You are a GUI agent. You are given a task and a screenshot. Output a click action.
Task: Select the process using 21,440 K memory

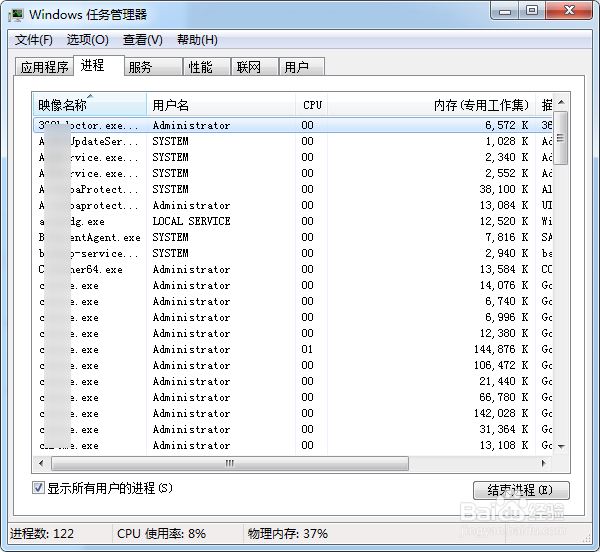pyautogui.click(x=293, y=381)
